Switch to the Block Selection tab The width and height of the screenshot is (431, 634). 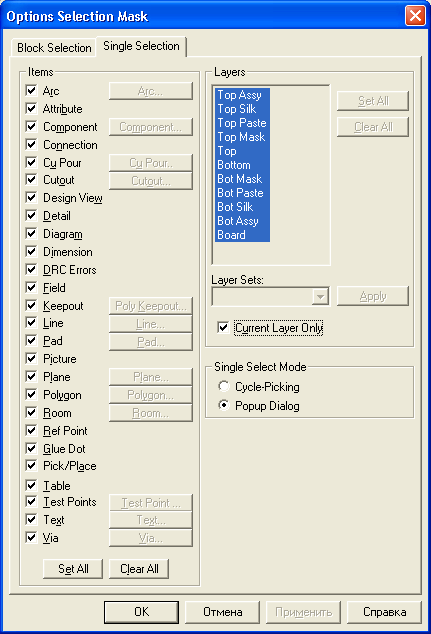(x=54, y=48)
